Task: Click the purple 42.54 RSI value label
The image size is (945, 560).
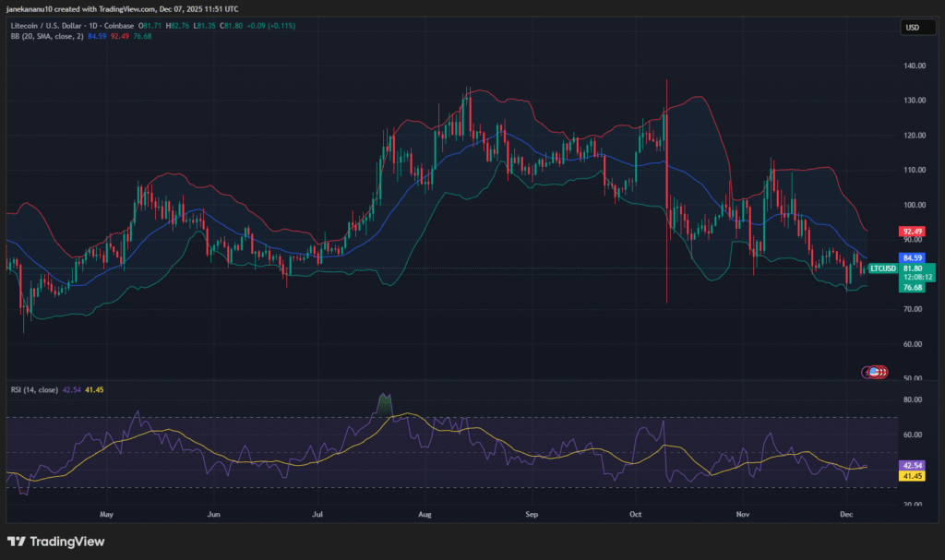Action: pyautogui.click(x=912, y=465)
